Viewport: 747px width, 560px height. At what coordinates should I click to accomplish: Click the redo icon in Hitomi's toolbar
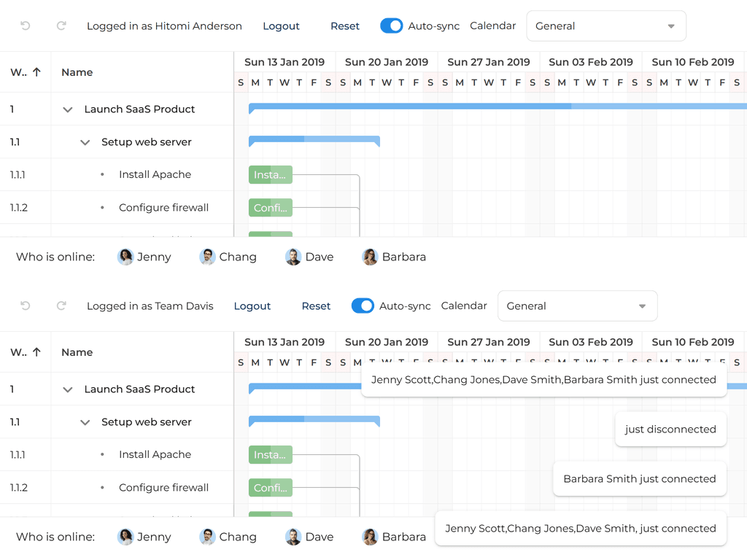pos(61,26)
